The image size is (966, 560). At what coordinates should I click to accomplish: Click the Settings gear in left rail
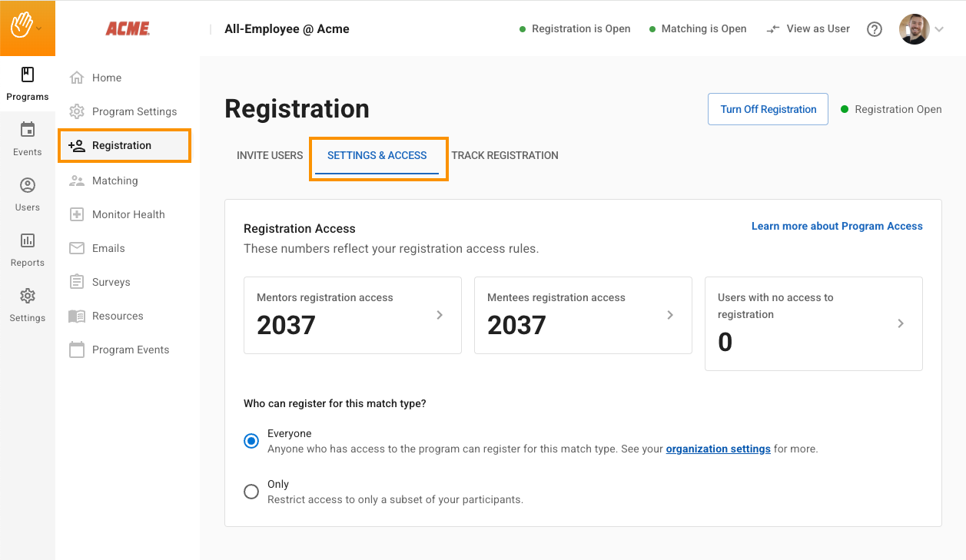[28, 297]
